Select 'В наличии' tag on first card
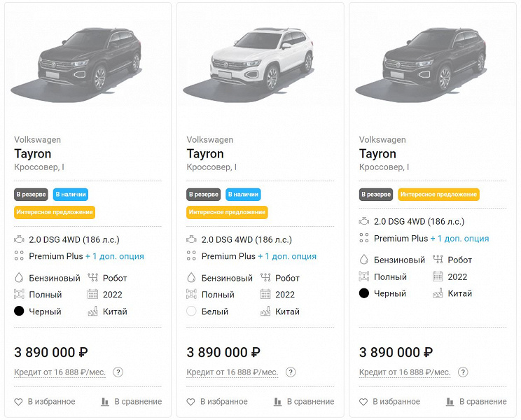The image size is (521, 420). (70, 195)
